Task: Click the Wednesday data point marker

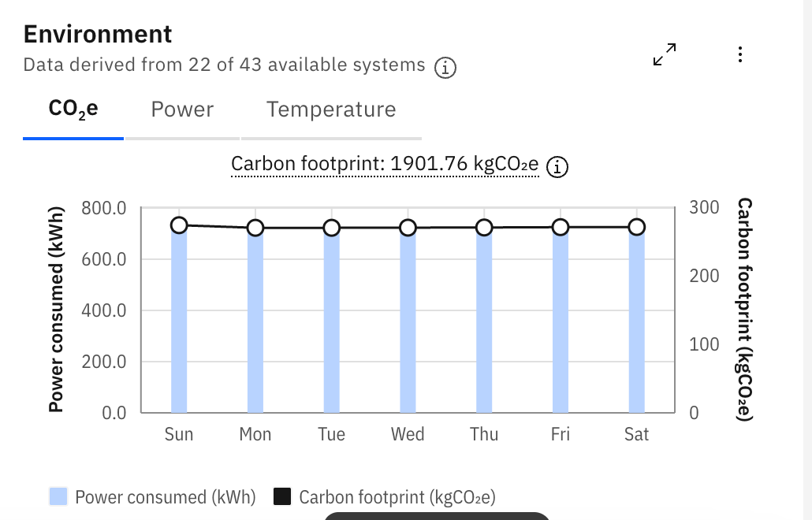Action: (408, 228)
